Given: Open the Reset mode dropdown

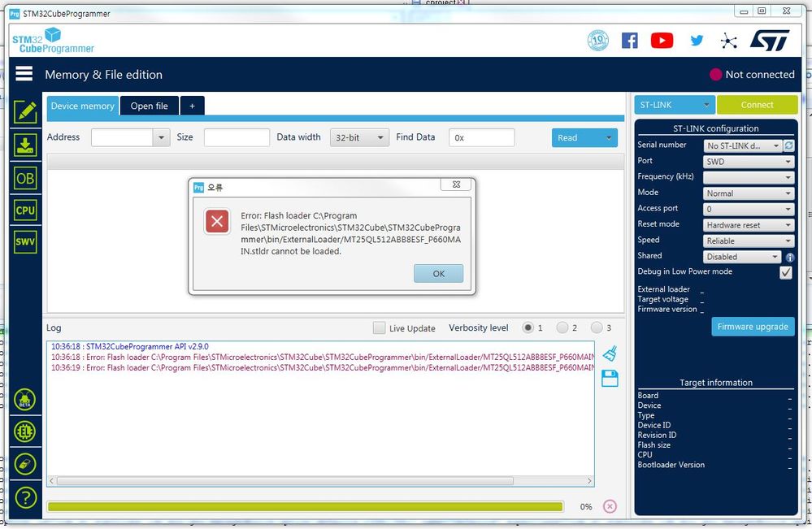Looking at the screenshot, I should click(x=749, y=225).
